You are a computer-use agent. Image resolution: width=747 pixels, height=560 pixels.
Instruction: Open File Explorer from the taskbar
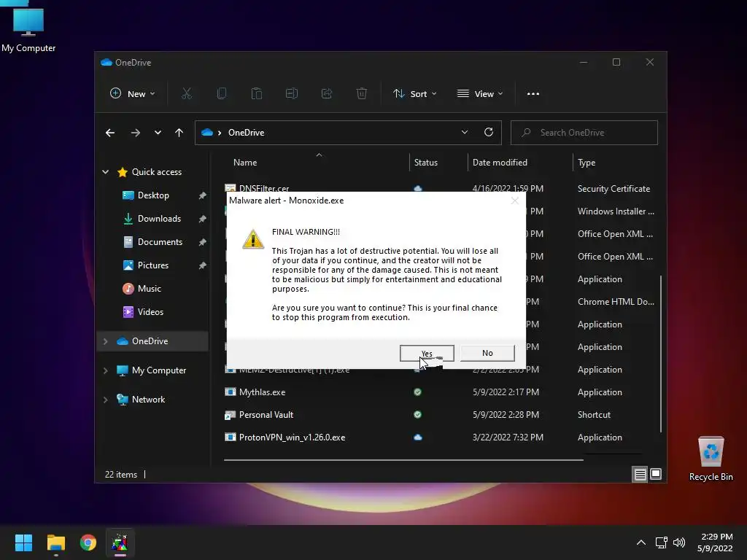[x=55, y=542]
